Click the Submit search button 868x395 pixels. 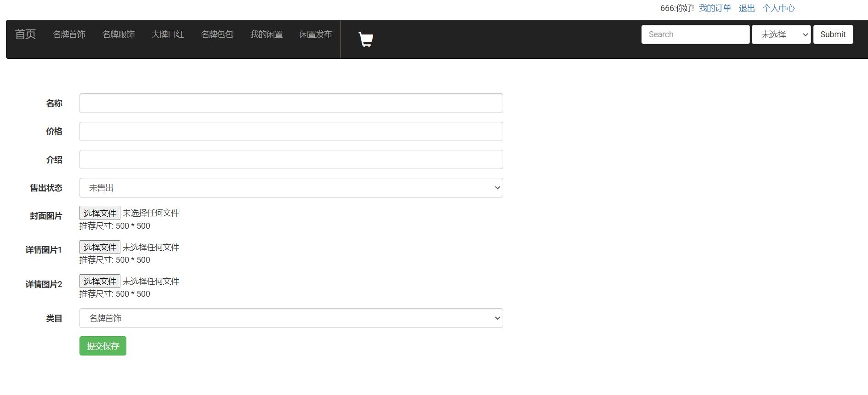pyautogui.click(x=833, y=34)
